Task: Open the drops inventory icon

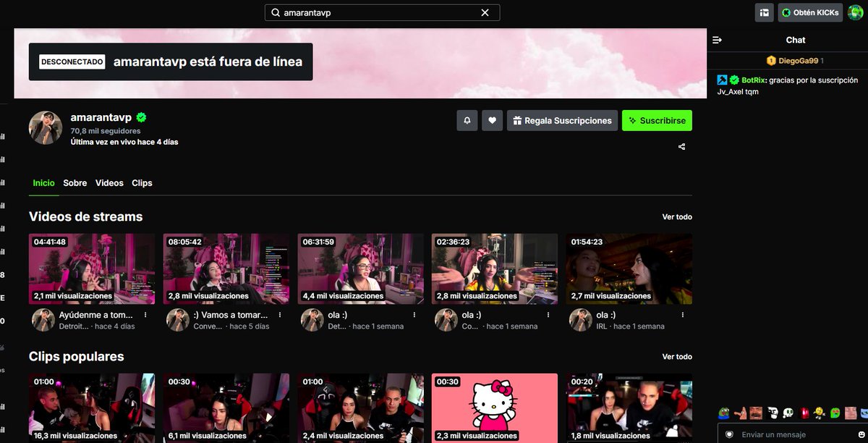Action: point(764,12)
